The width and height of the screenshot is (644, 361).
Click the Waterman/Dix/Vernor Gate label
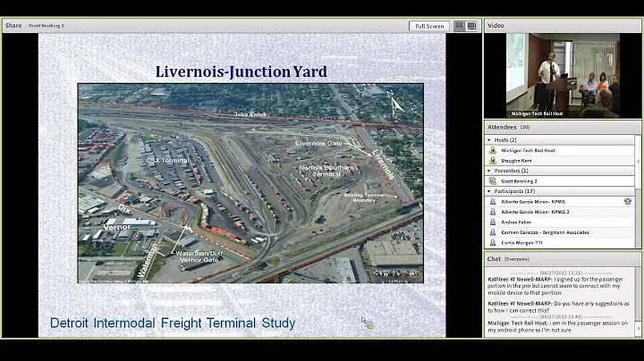tap(199, 256)
